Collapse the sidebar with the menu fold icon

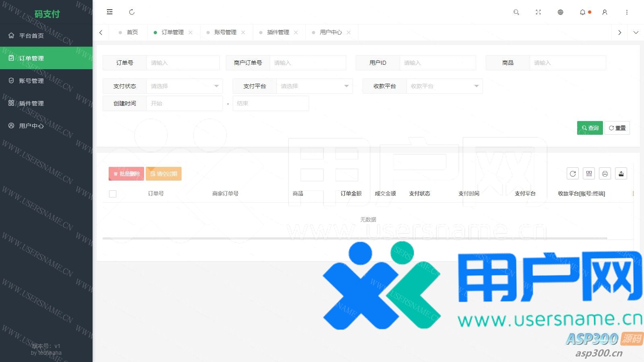(x=109, y=12)
